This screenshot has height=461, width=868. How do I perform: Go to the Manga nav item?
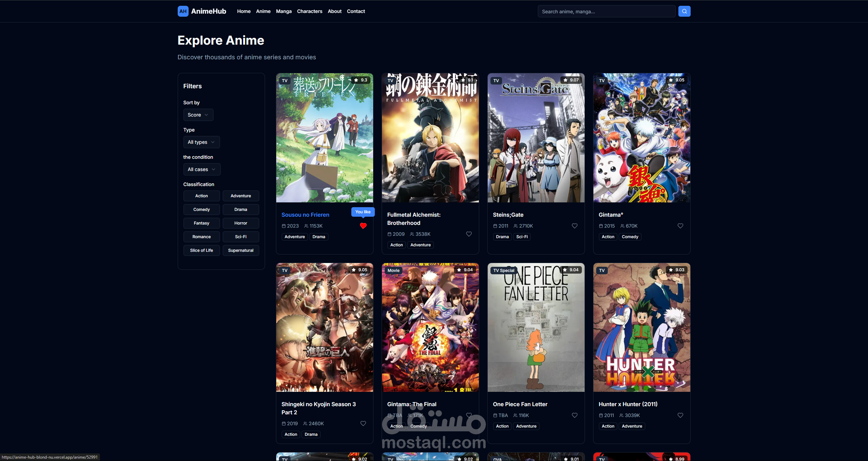click(x=284, y=11)
